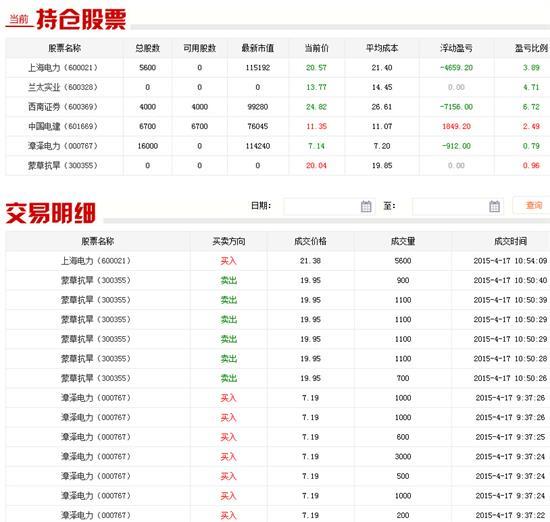
Task: Select 蒙草抗旱 (300355) in the holdings table
Action: click(63, 166)
